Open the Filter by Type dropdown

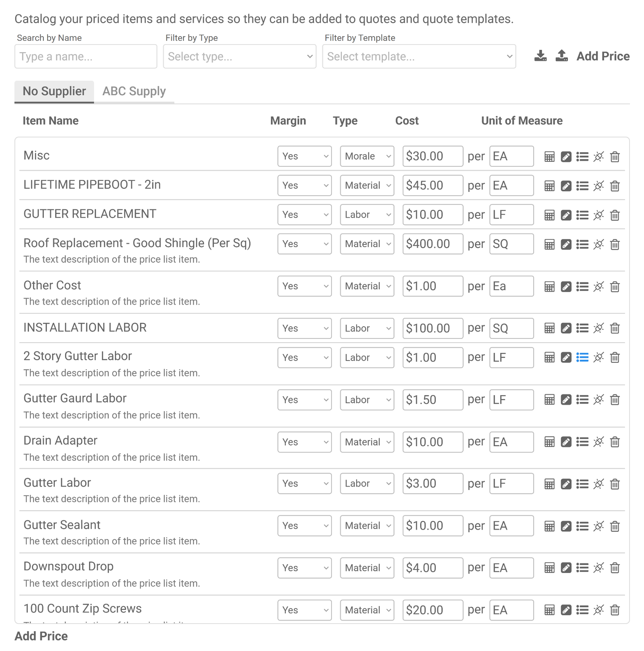240,56
